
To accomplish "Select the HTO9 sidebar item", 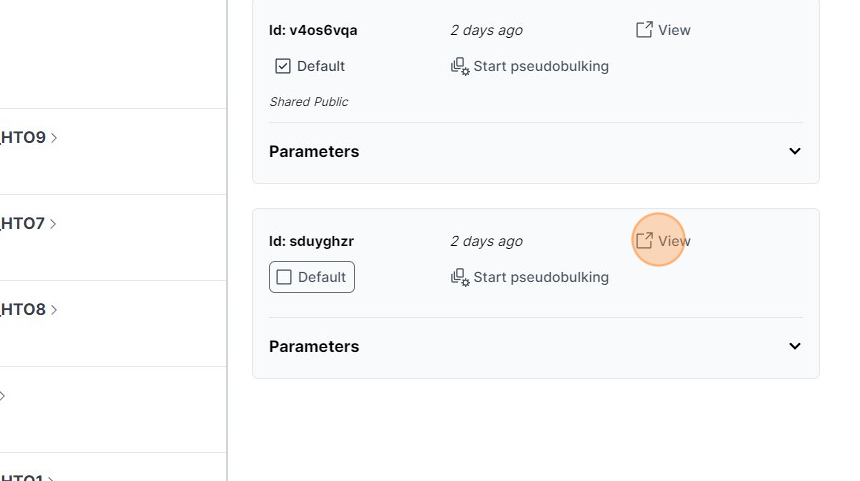I will tap(22, 138).
